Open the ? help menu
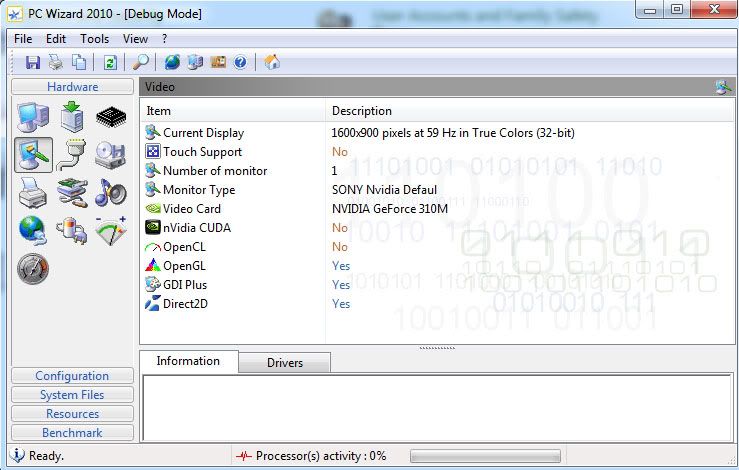Screen dimensions: 739x470 164,39
